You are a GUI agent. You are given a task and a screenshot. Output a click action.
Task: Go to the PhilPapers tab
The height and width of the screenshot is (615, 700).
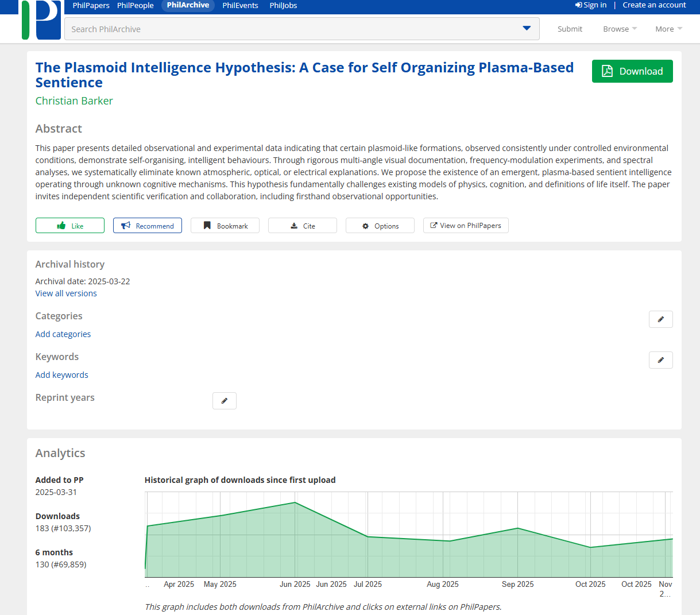[91, 5]
